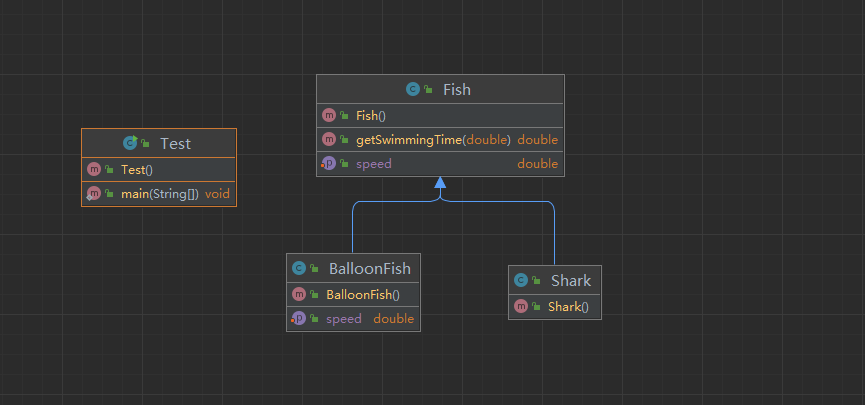This screenshot has width=865, height=405.
Task: Click the Shark class icon
Action: pos(521,281)
